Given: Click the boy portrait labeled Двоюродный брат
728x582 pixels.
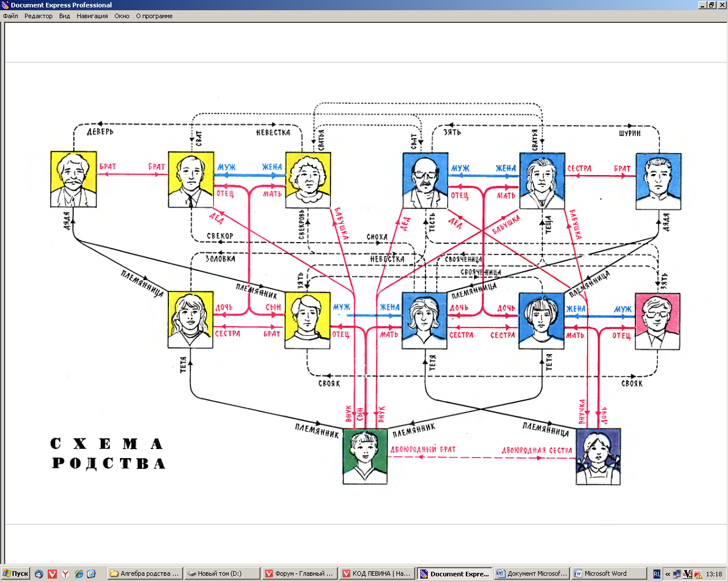Looking at the screenshot, I should click(x=365, y=456).
